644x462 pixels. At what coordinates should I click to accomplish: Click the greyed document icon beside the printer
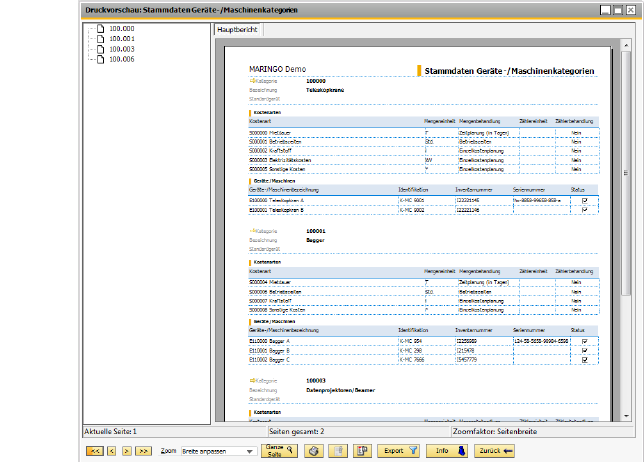click(338, 451)
